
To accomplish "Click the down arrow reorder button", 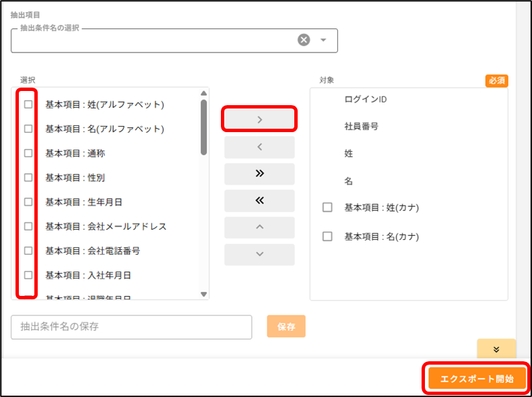I will point(259,254).
